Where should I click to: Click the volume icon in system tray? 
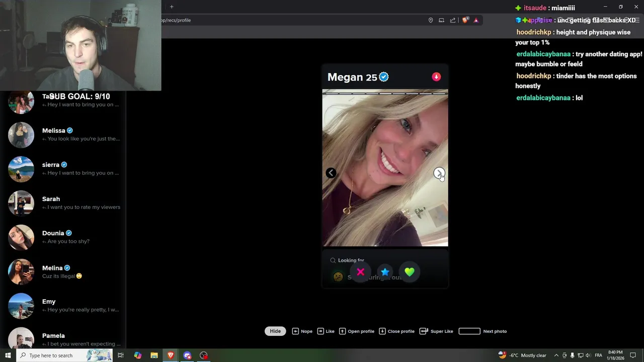[x=588, y=355]
